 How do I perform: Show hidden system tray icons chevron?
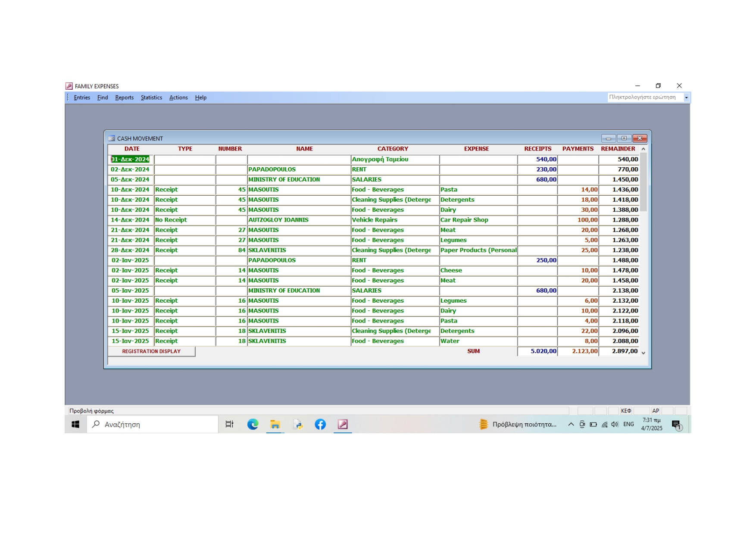click(571, 424)
